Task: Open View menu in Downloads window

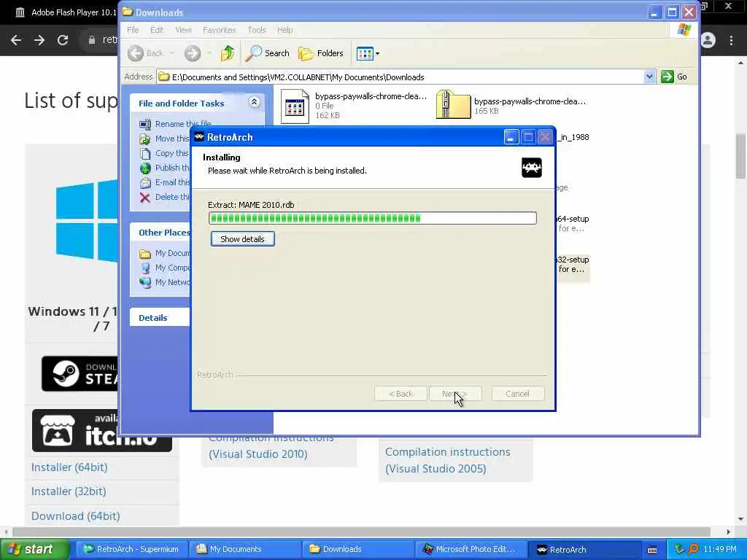Action: coord(183,30)
